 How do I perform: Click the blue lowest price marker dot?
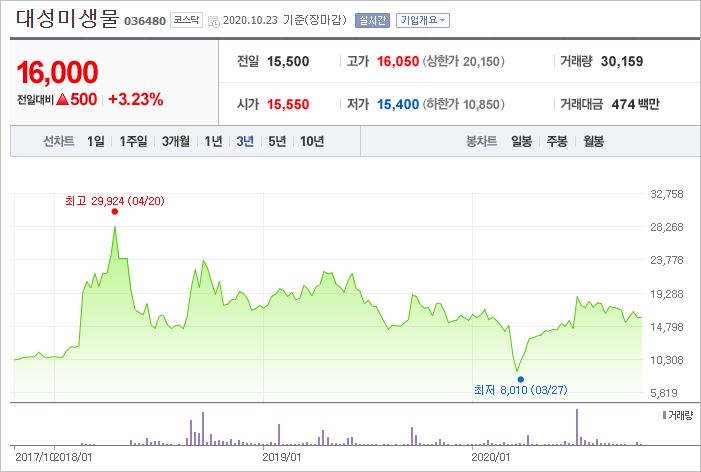pyautogui.click(x=520, y=379)
